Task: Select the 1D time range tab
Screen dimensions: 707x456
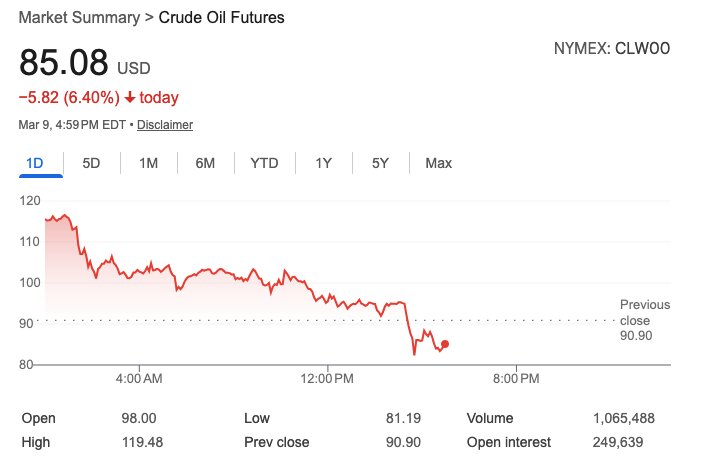Action: click(x=35, y=163)
